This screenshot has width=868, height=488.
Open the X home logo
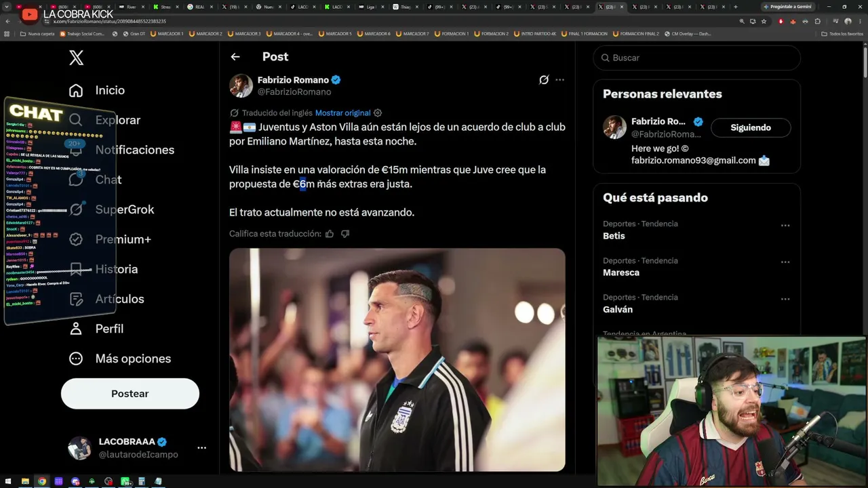click(77, 58)
